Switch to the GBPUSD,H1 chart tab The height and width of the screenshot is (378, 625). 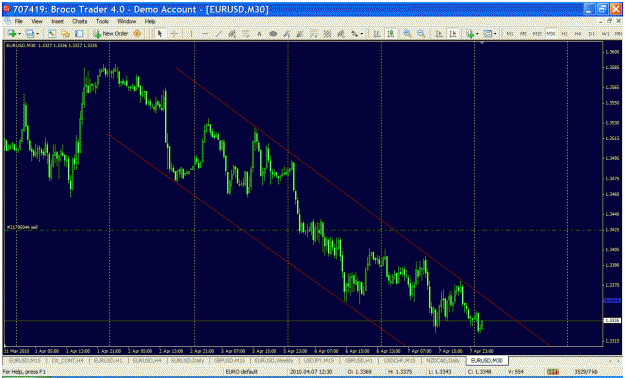click(359, 360)
